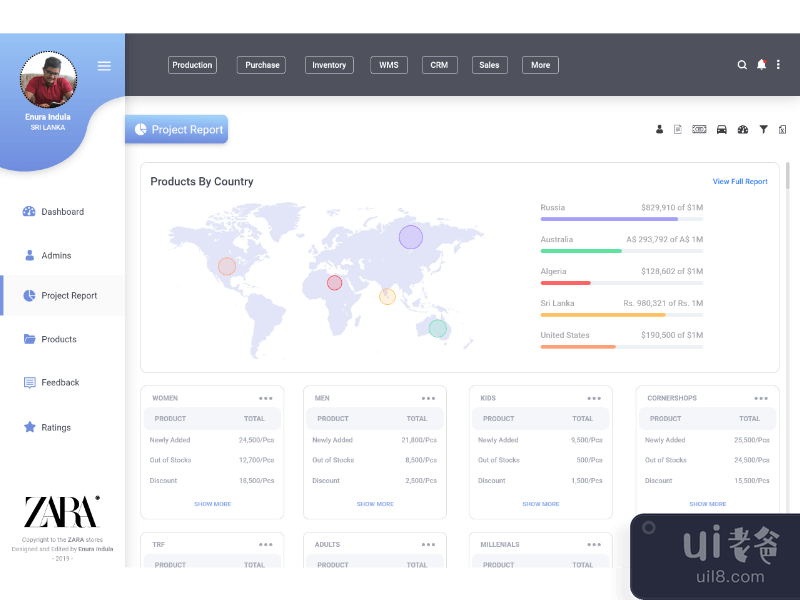This screenshot has width=800, height=600.
Task: Go to Feedback in the sidebar
Action: [60, 383]
